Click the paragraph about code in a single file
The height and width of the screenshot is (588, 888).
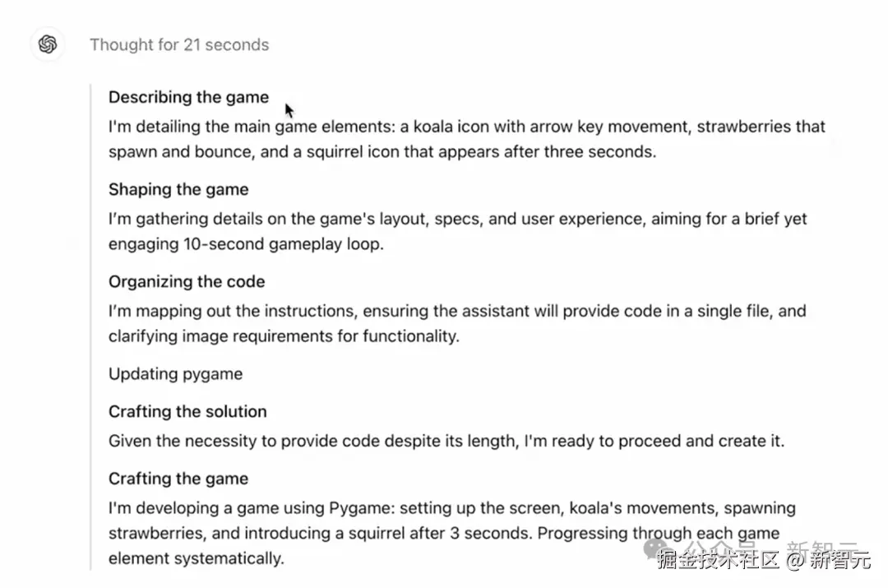pos(456,323)
